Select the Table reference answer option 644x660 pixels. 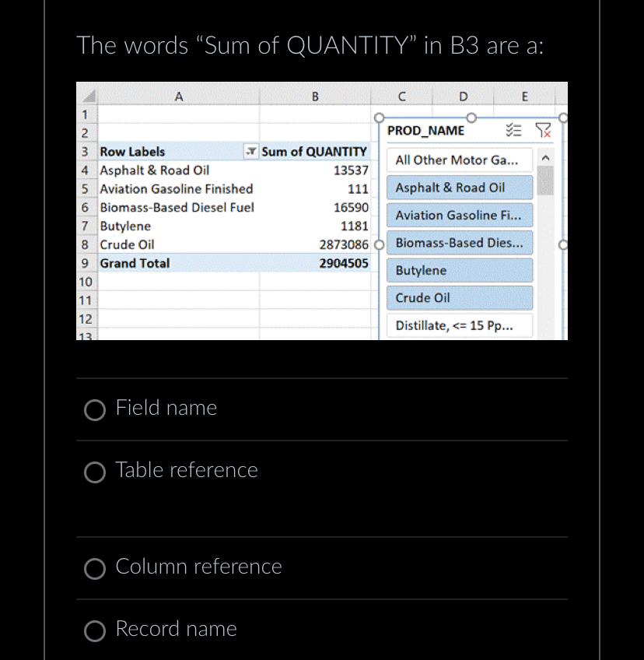95,472
